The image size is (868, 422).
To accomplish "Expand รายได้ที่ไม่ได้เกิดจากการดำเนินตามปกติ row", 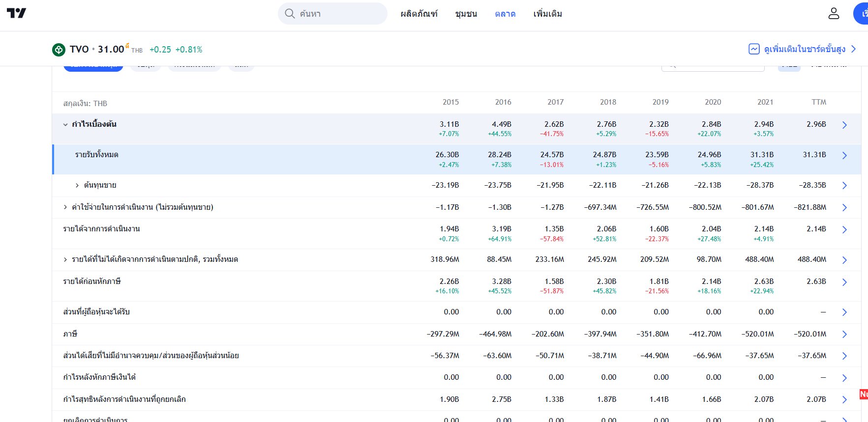I will coord(65,259).
